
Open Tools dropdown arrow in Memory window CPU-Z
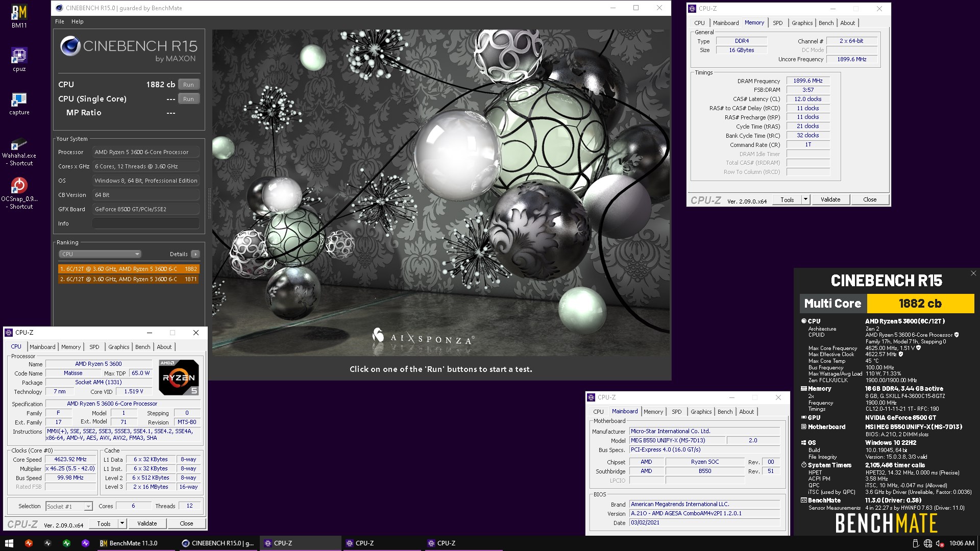(x=805, y=199)
